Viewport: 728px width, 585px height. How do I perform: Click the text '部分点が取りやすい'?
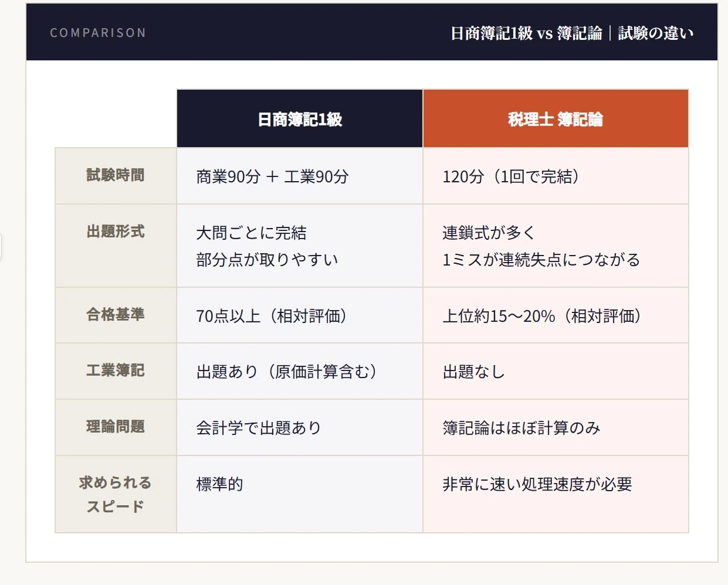click(267, 260)
